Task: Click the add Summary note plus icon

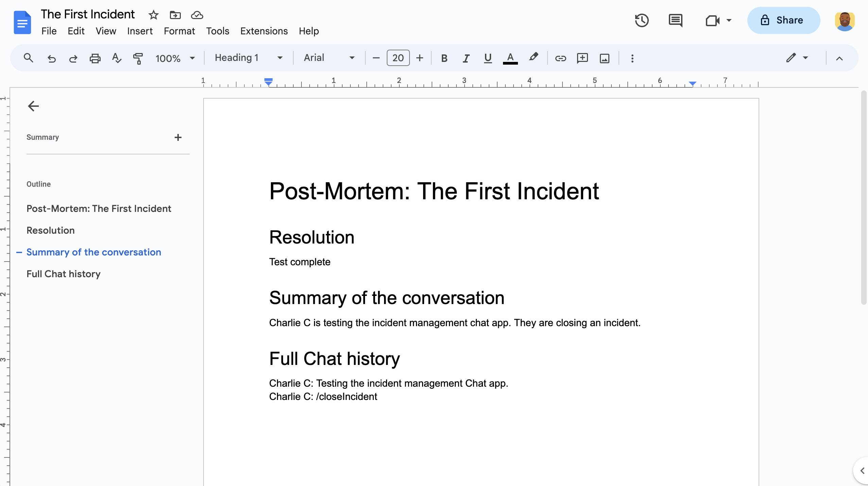Action: (178, 137)
